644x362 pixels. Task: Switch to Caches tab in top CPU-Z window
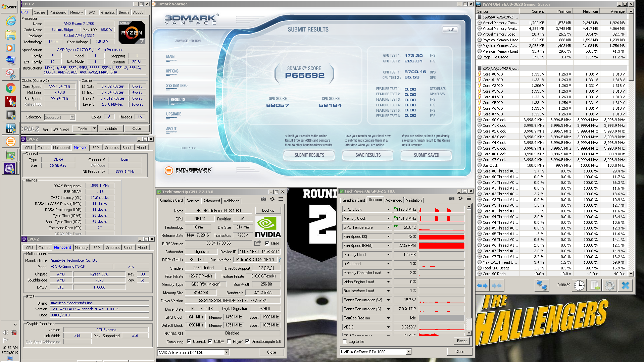click(x=39, y=12)
